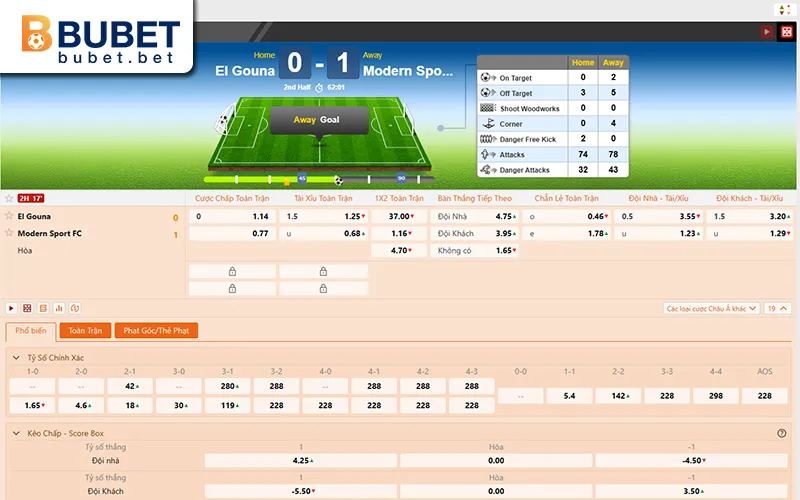Bet 1X2 home win at 37.00
This screenshot has width=800, height=500.
pos(399,216)
